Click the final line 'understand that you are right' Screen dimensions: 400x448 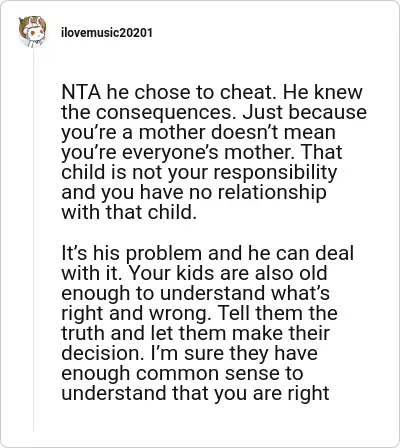click(195, 393)
